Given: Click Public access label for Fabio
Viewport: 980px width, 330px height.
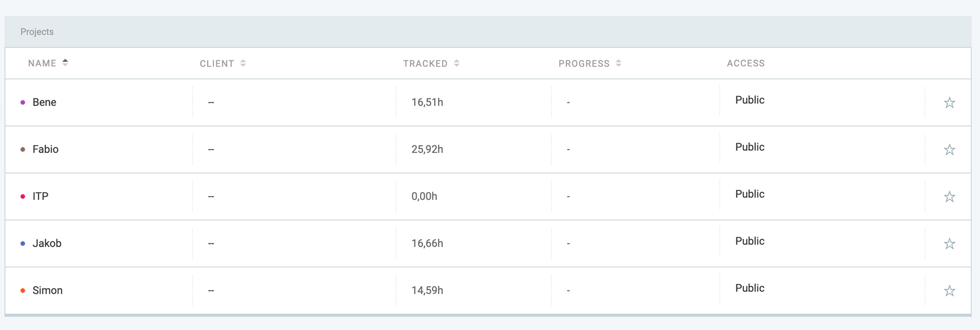Looking at the screenshot, I should (x=749, y=147).
